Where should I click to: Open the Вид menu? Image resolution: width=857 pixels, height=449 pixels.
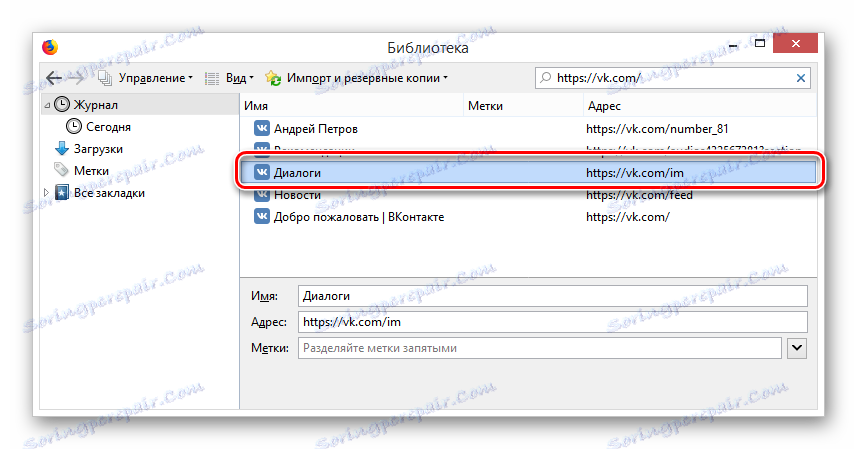pos(229,78)
